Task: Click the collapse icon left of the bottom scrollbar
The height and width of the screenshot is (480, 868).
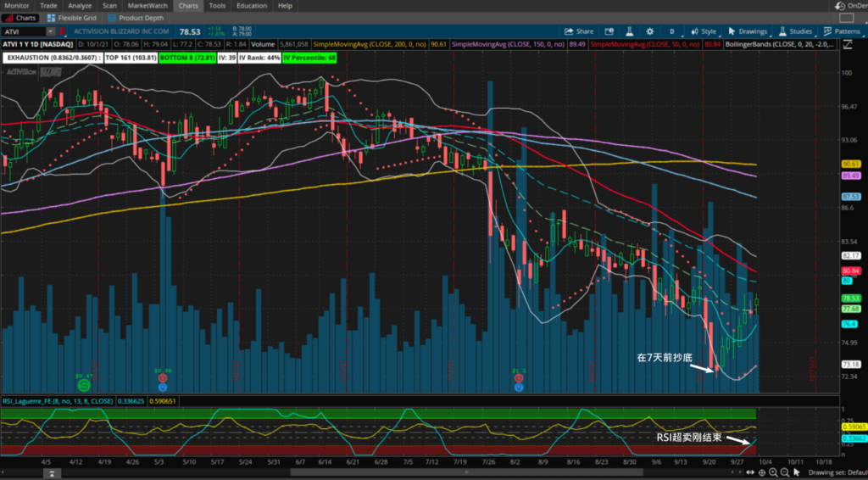Action: [52, 473]
